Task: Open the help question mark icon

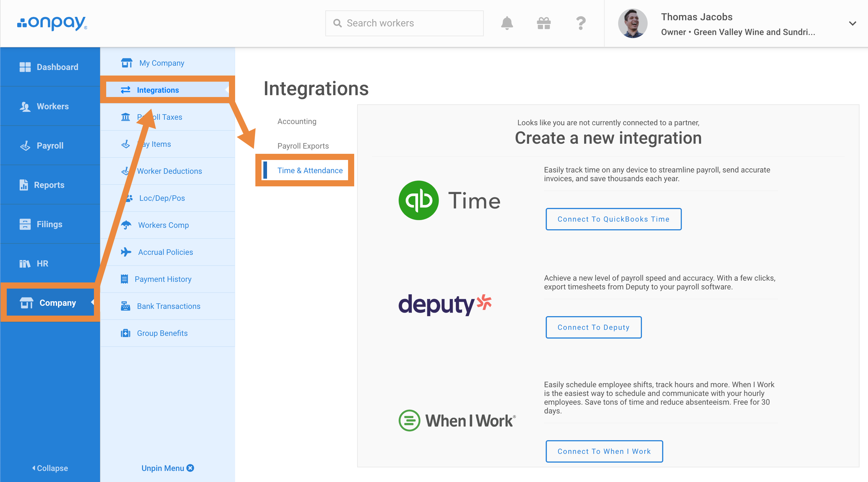Action: 581,23
